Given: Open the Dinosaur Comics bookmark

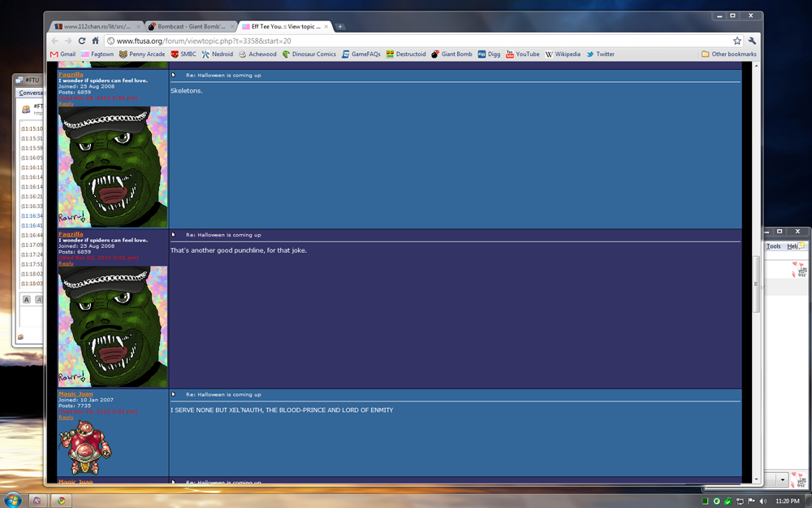Looking at the screenshot, I should click(x=309, y=54).
